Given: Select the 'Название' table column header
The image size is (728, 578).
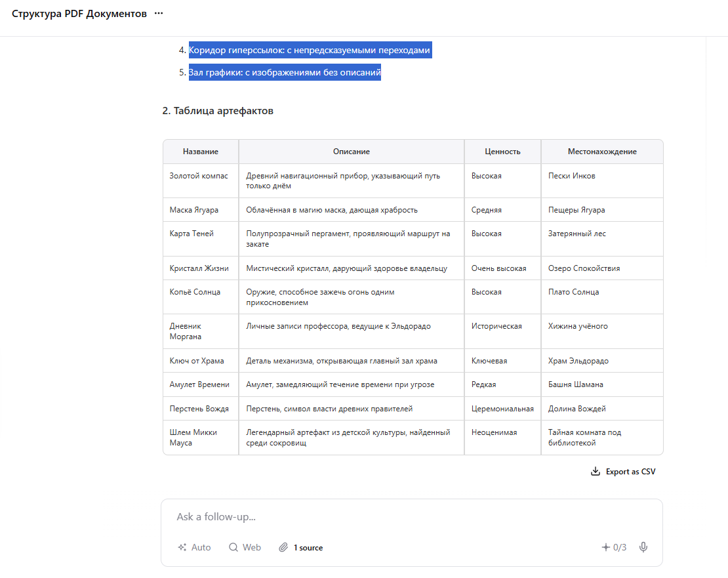Looking at the screenshot, I should (x=200, y=151).
